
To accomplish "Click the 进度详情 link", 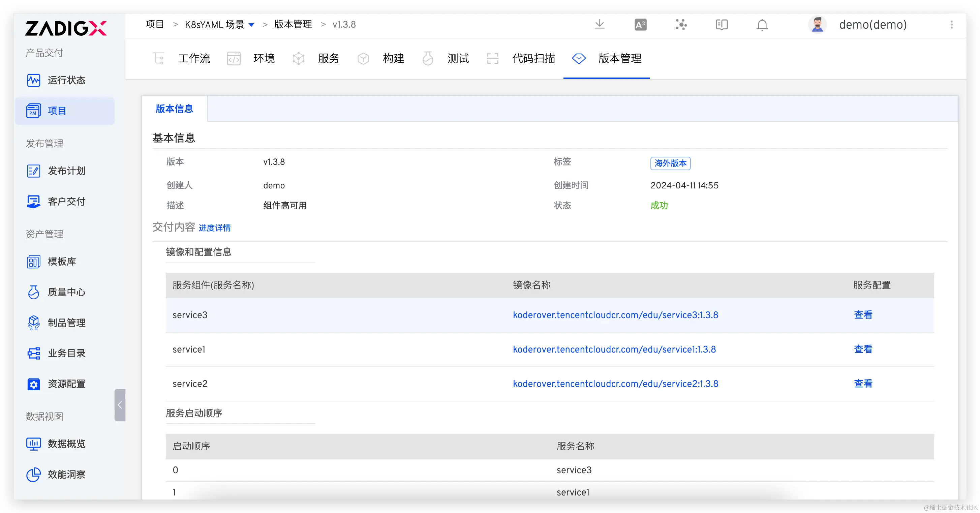I will click(x=215, y=228).
